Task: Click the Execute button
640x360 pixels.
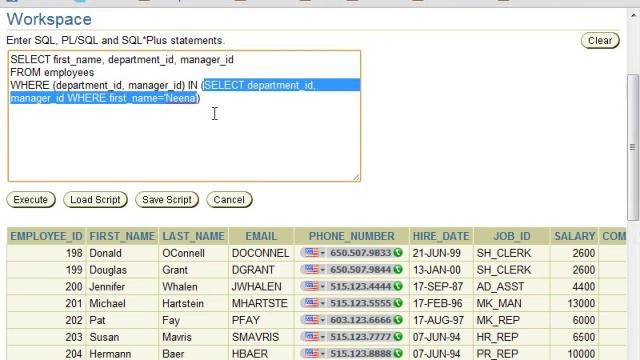Action: pos(31,200)
